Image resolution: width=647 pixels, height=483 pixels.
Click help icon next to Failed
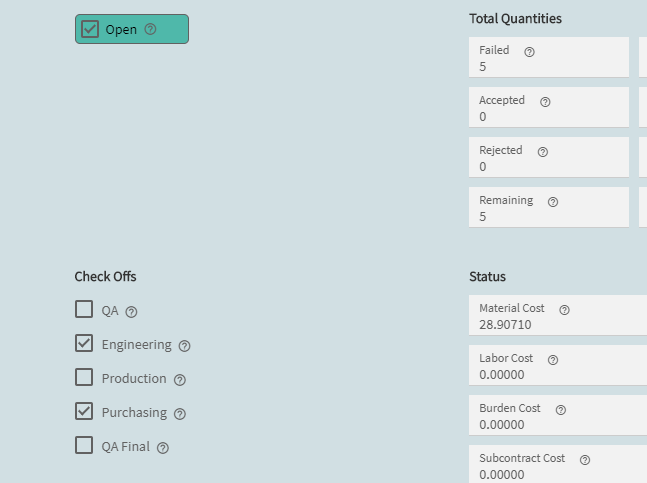coord(529,52)
